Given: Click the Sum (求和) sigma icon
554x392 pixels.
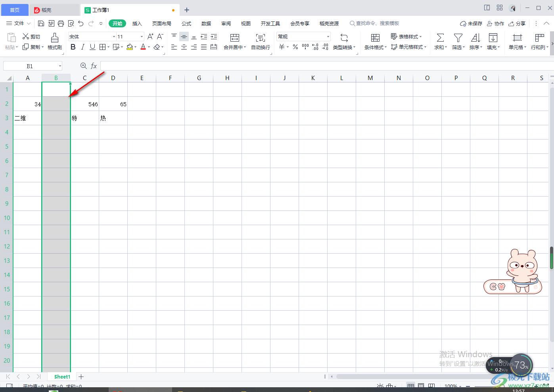Looking at the screenshot, I should point(440,38).
